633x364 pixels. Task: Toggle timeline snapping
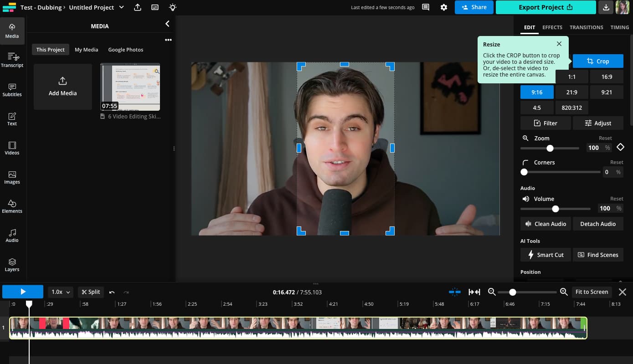(454, 292)
